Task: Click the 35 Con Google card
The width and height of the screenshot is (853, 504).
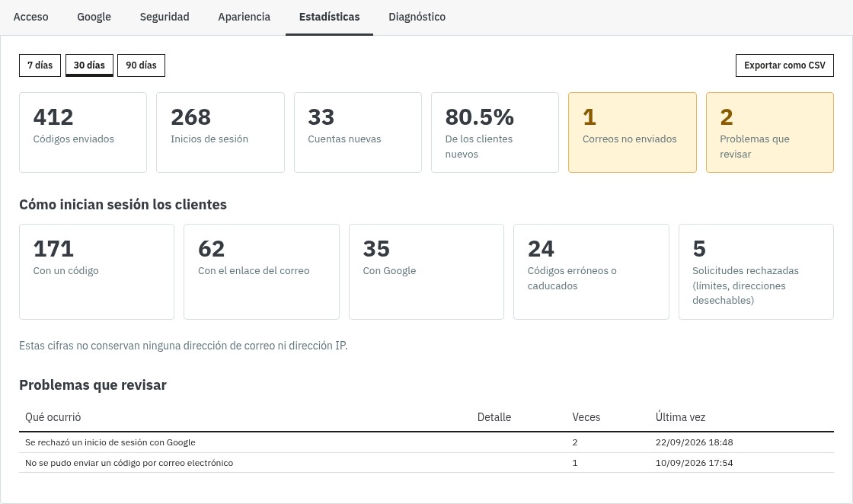Action: 426,272
